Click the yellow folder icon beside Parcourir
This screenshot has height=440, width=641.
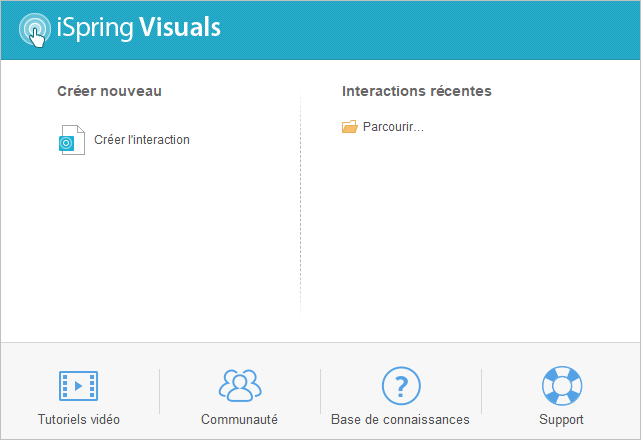coord(349,127)
